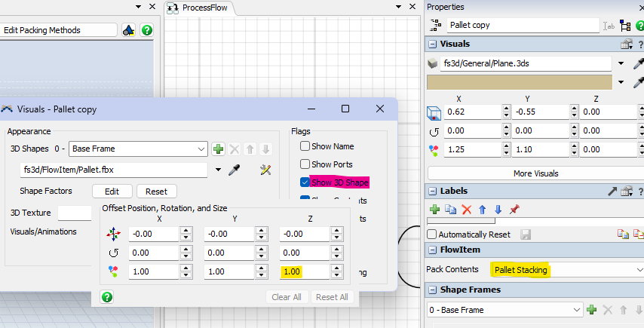Open the 3D Shapes Base Frame dropdown
644x328 pixels.
(x=138, y=149)
